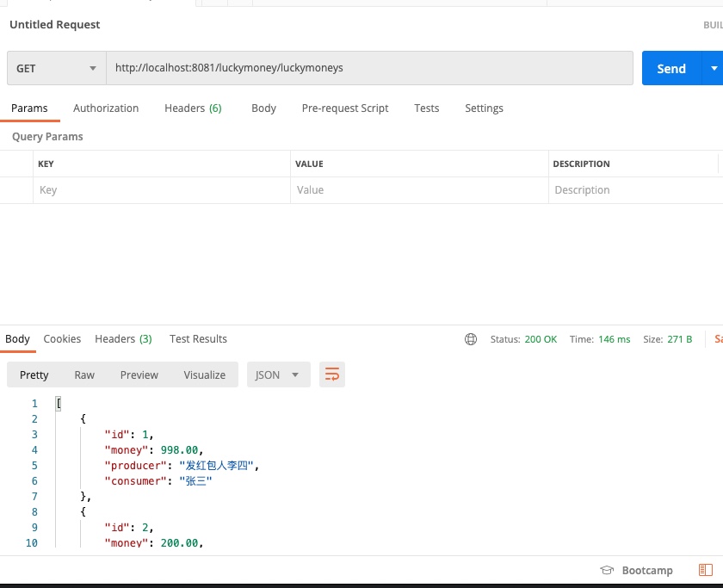Select the request Body tab
The height and width of the screenshot is (588, 723).
click(263, 108)
